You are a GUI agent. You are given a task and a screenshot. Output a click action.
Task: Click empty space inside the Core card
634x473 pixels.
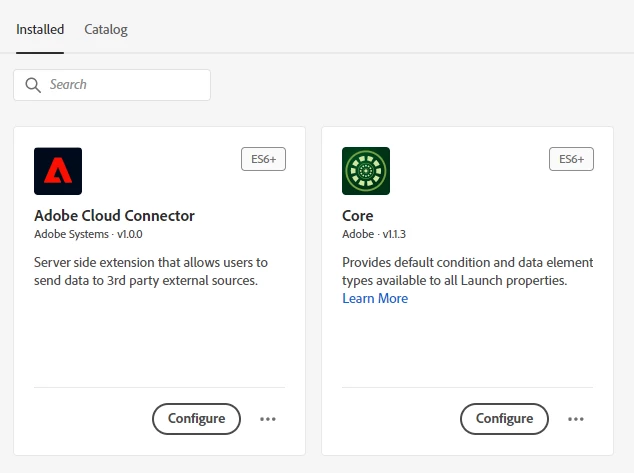coord(466,345)
